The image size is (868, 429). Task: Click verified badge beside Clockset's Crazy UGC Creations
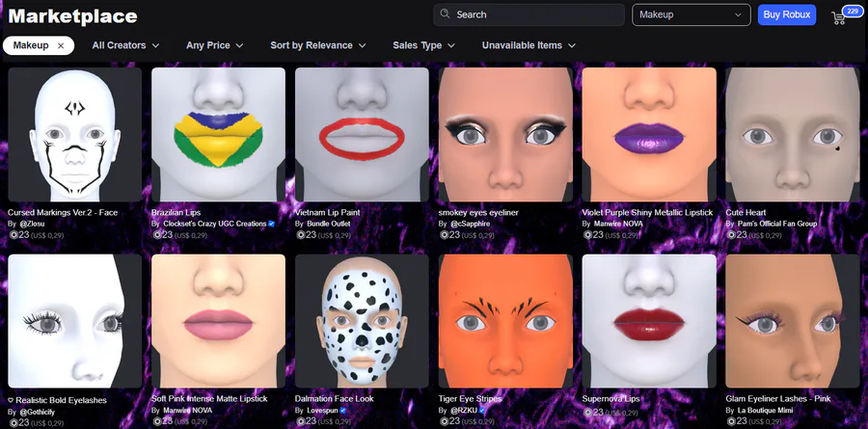272,224
